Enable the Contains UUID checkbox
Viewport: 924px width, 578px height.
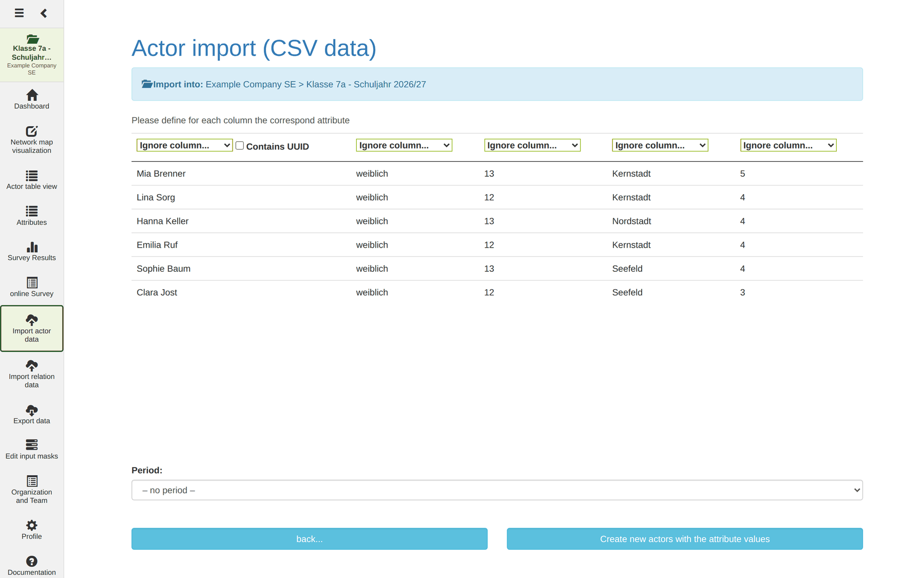[x=240, y=145]
